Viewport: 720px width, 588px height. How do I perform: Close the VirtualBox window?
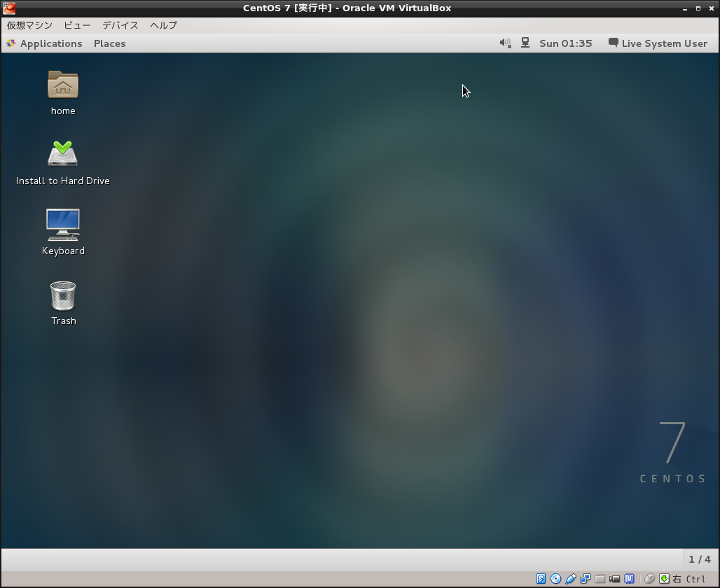[x=712, y=8]
